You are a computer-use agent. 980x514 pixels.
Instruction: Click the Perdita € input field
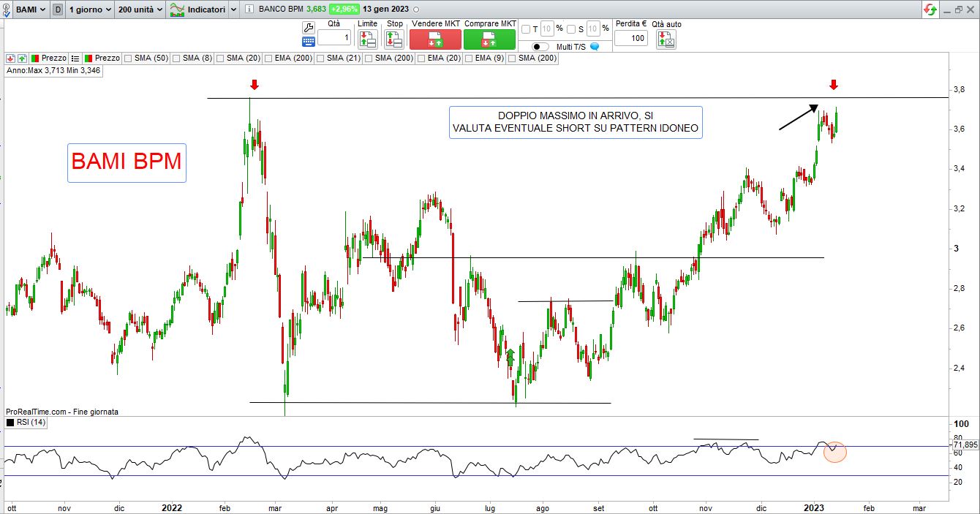coord(630,38)
